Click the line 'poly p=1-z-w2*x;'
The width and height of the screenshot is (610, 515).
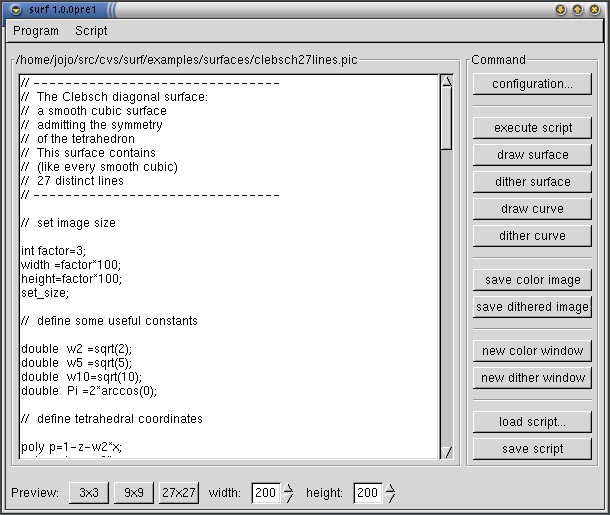pos(71,447)
